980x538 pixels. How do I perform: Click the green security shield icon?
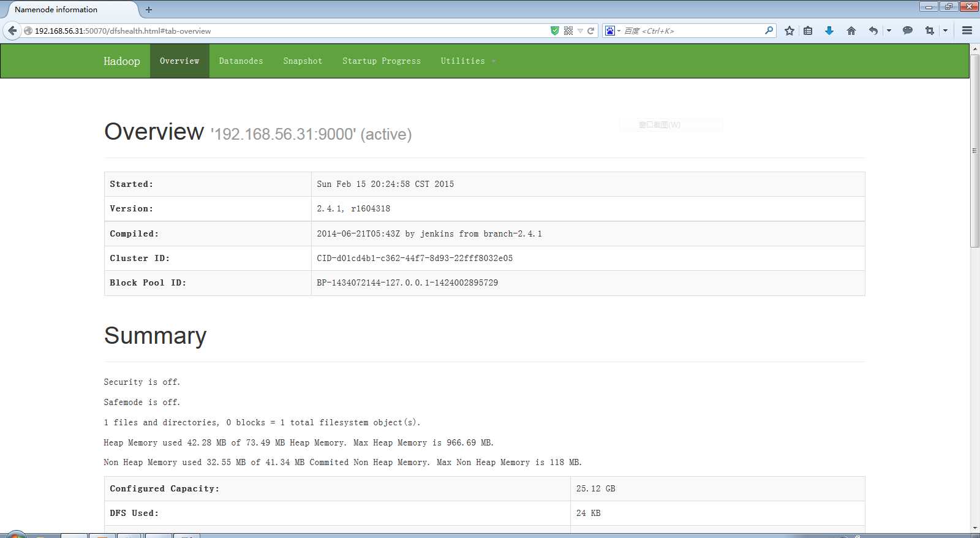tap(555, 31)
